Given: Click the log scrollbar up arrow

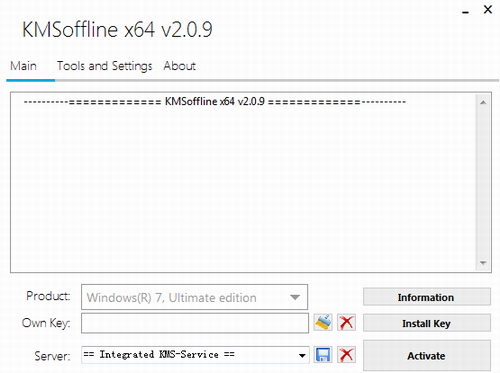Looking at the screenshot, I should [x=483, y=103].
